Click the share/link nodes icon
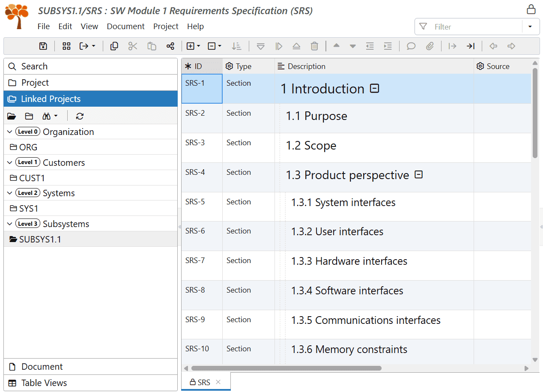Viewport: 543px width, 392px height. [x=170, y=46]
